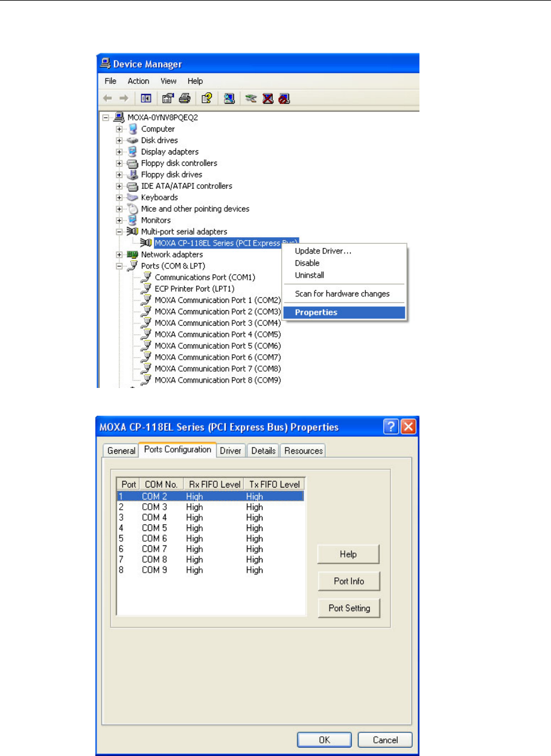551x756 pixels.
Task: Click the ECP Printer Port (LPT1) icon
Action: (145, 289)
